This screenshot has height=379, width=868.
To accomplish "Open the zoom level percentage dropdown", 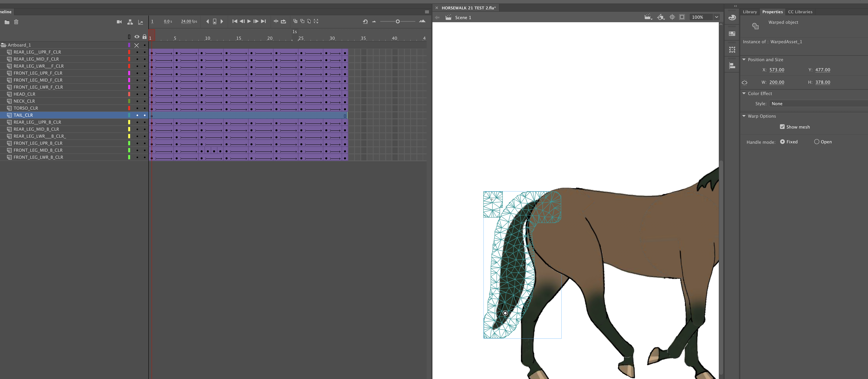I will point(716,17).
